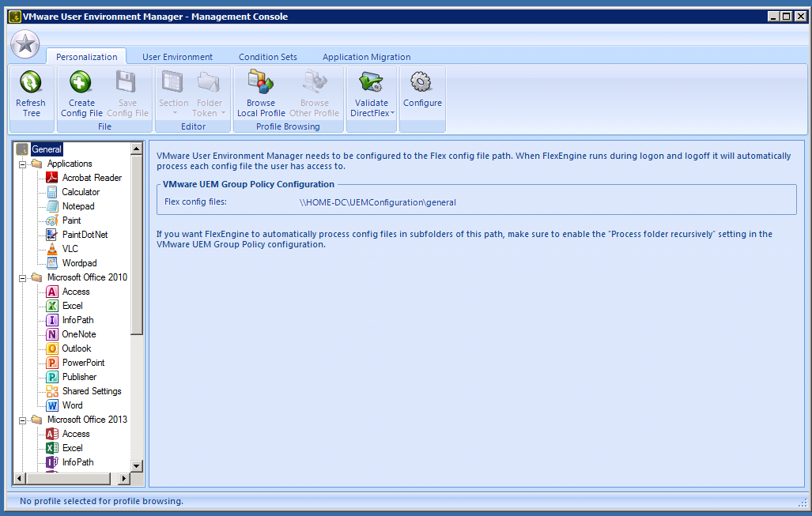Switch to the User Environment tab
Screen dimensions: 812x516
[177, 57]
